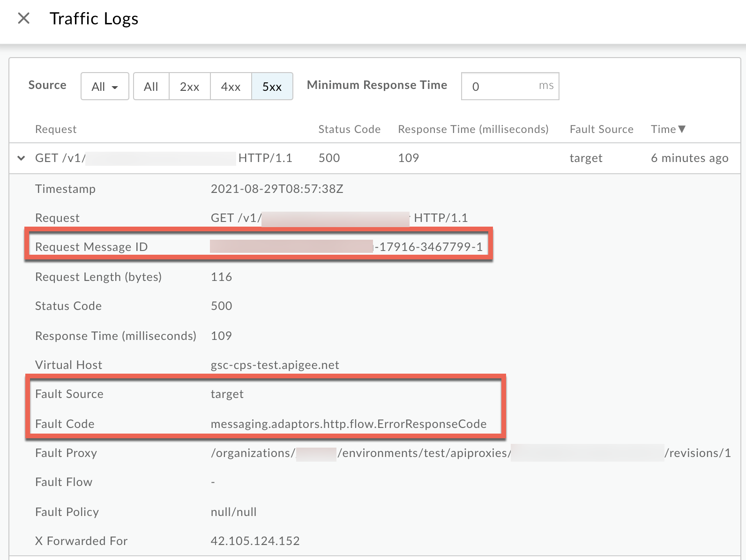Image resolution: width=746 pixels, height=560 pixels.
Task: Click the 6 minutes ago time cell
Action: point(689,158)
